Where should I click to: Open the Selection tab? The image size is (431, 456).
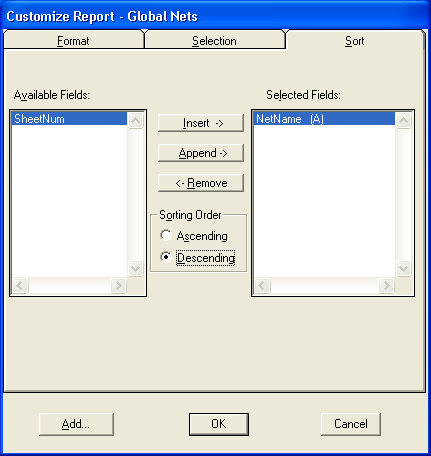click(x=214, y=41)
